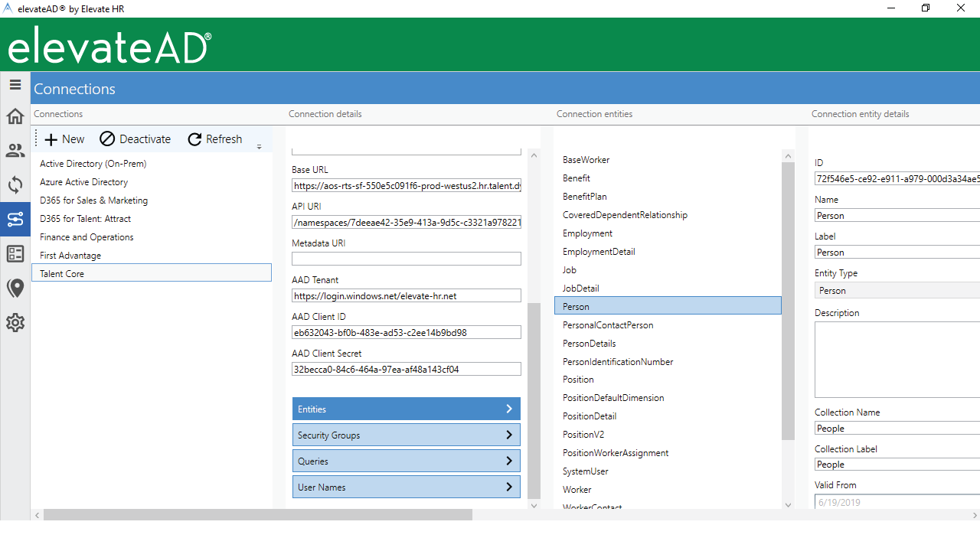Click the Collection Label field

[x=897, y=465]
